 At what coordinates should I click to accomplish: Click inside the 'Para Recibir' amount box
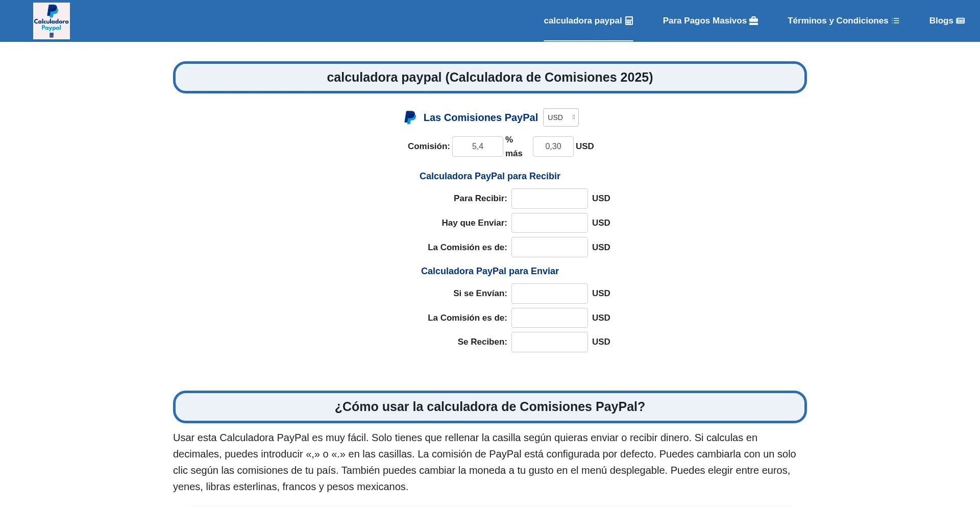pos(549,198)
